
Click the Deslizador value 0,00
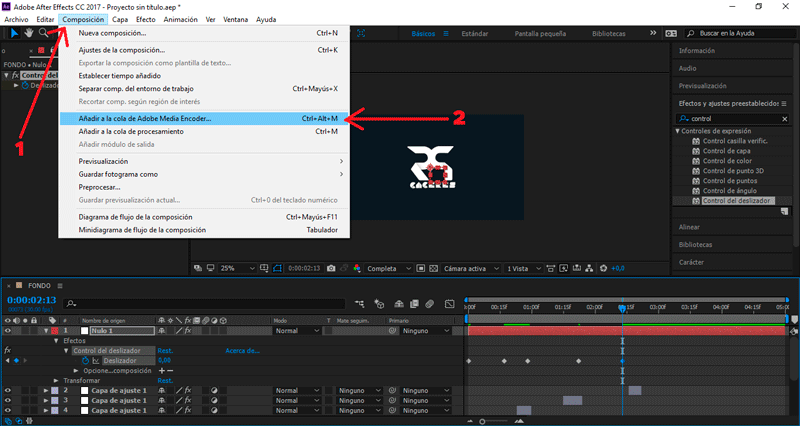coord(164,361)
